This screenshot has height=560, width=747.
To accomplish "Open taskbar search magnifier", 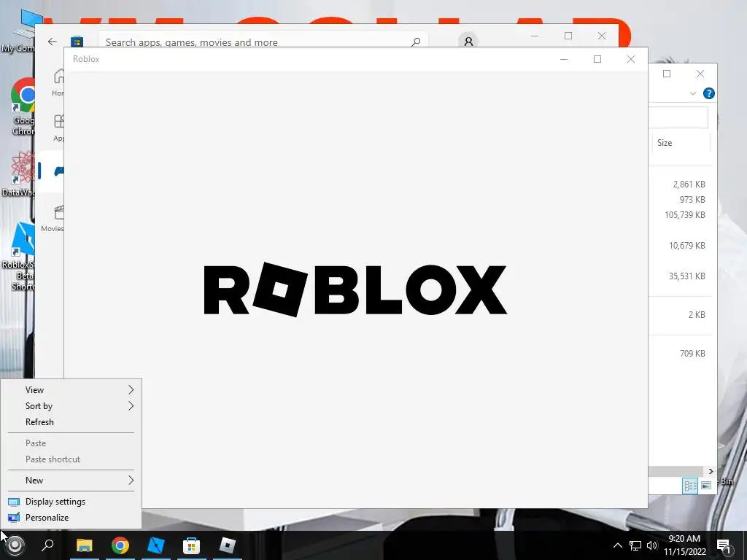I will click(x=47, y=545).
